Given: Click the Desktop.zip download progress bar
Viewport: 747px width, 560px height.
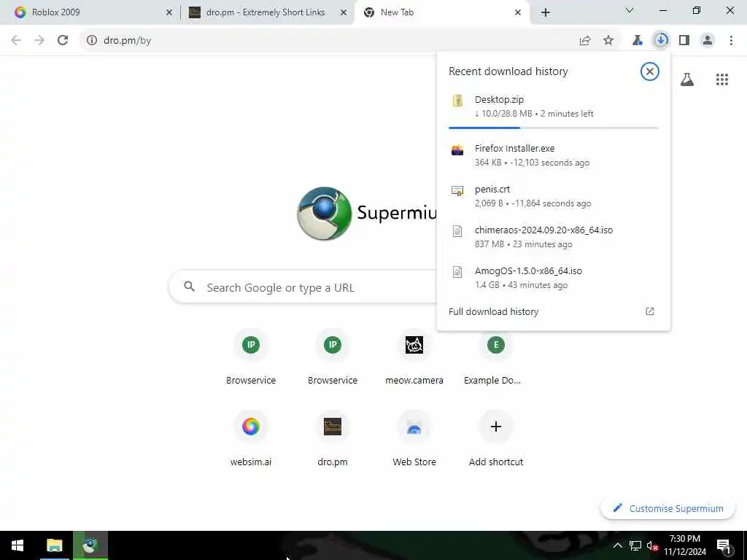Looking at the screenshot, I should pyautogui.click(x=553, y=128).
